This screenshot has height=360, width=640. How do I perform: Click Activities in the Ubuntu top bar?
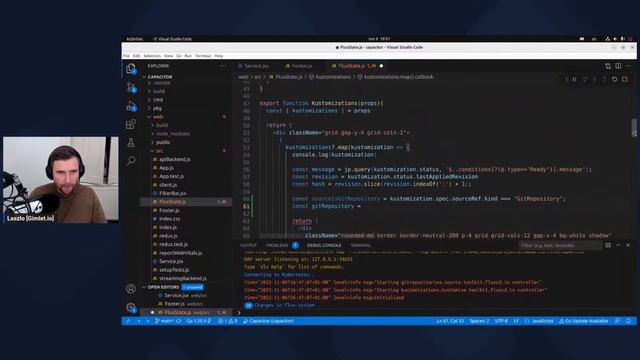[x=134, y=39]
